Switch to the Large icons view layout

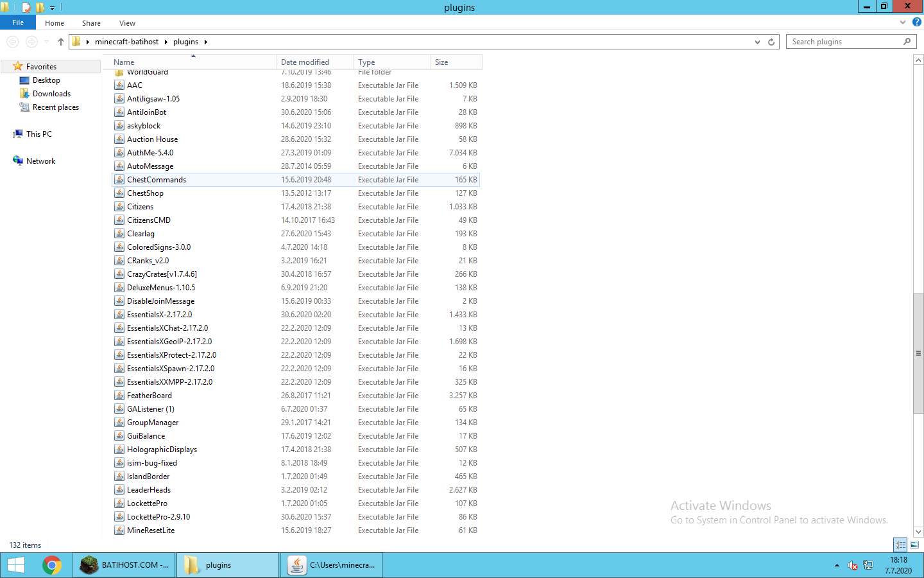[914, 545]
